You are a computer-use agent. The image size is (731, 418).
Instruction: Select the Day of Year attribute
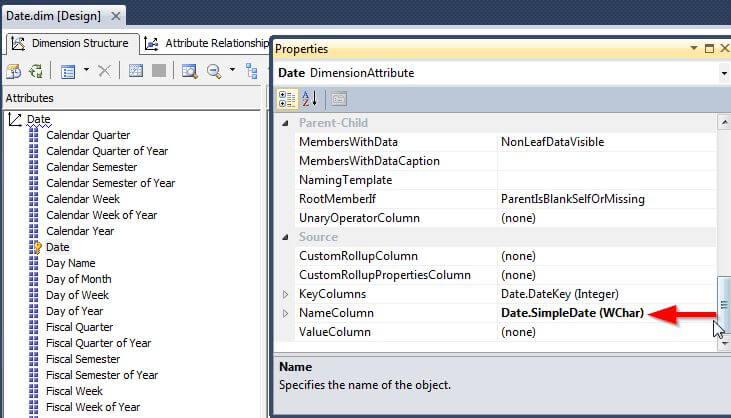tap(75, 311)
